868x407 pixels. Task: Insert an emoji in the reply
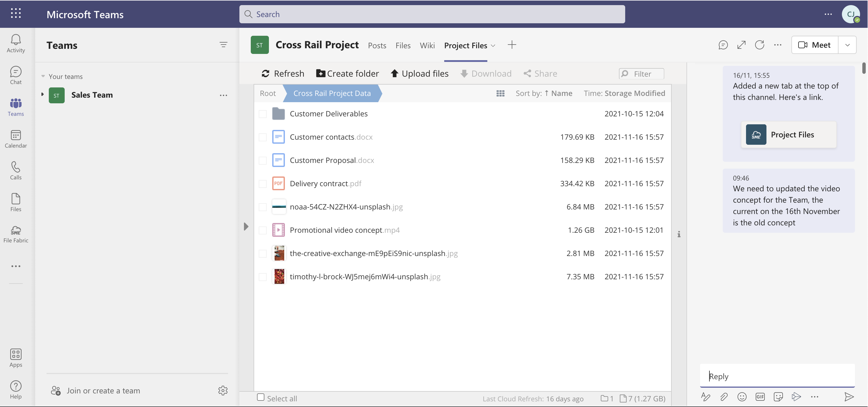point(742,397)
